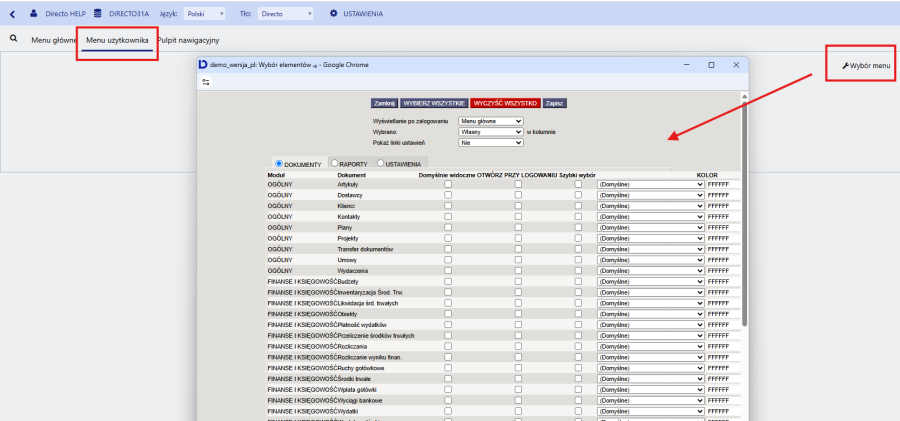Image resolution: width=900 pixels, height=421 pixels.
Task: Switch to the Menu główne tab
Action: click(x=53, y=41)
